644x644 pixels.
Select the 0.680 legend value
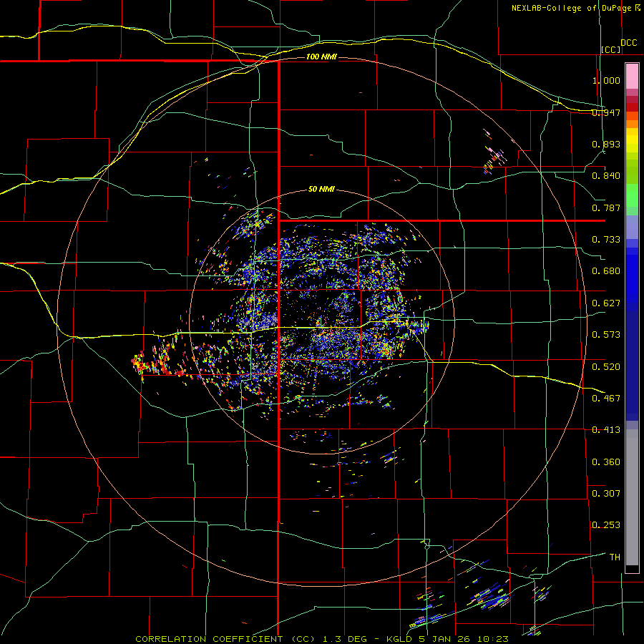point(606,271)
